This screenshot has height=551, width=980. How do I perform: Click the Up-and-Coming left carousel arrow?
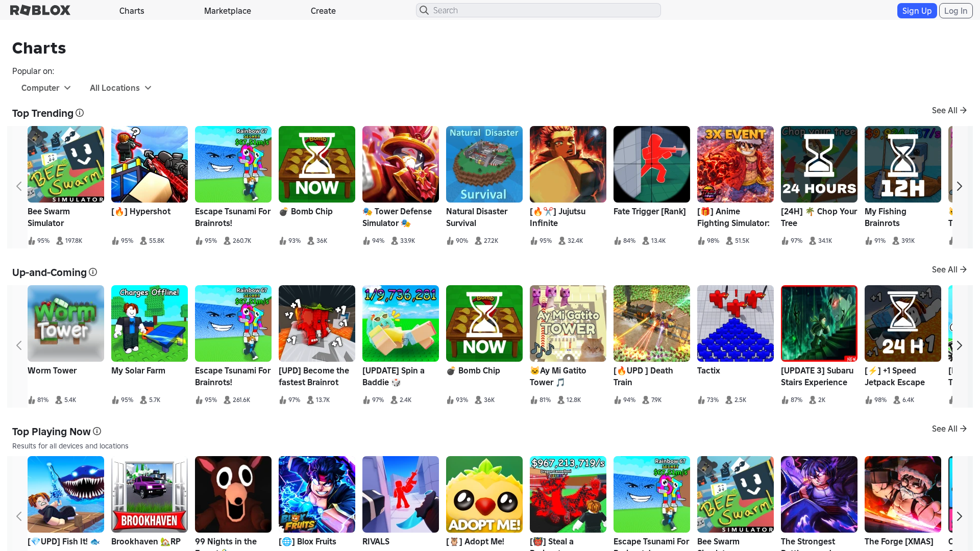[19, 345]
